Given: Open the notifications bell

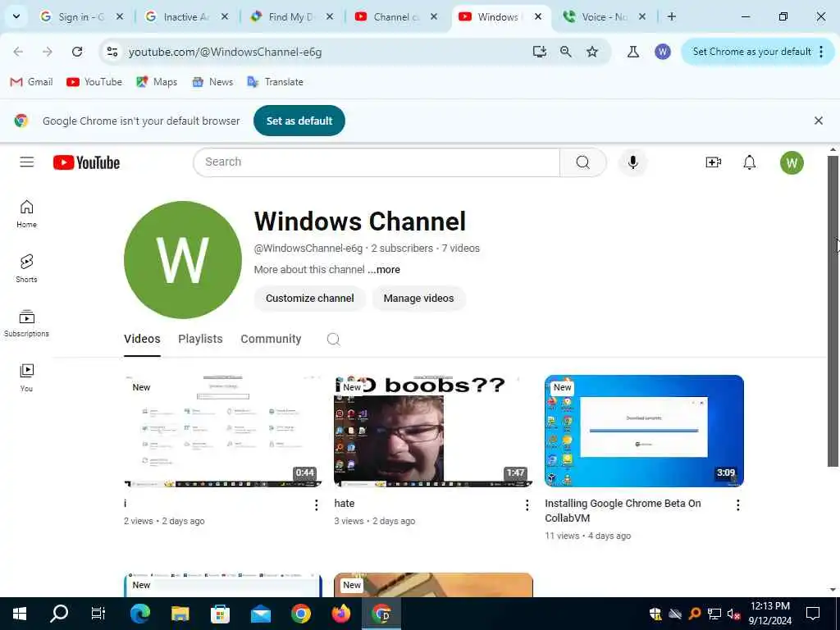Looking at the screenshot, I should [x=750, y=162].
